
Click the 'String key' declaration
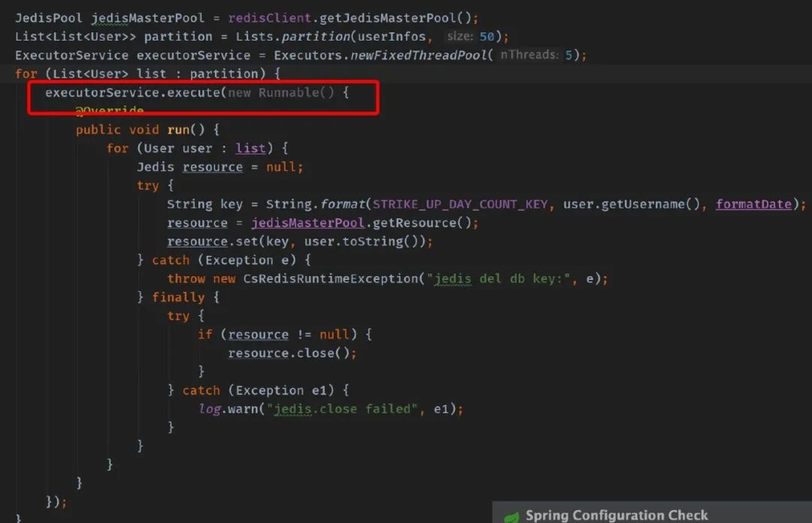coord(205,204)
